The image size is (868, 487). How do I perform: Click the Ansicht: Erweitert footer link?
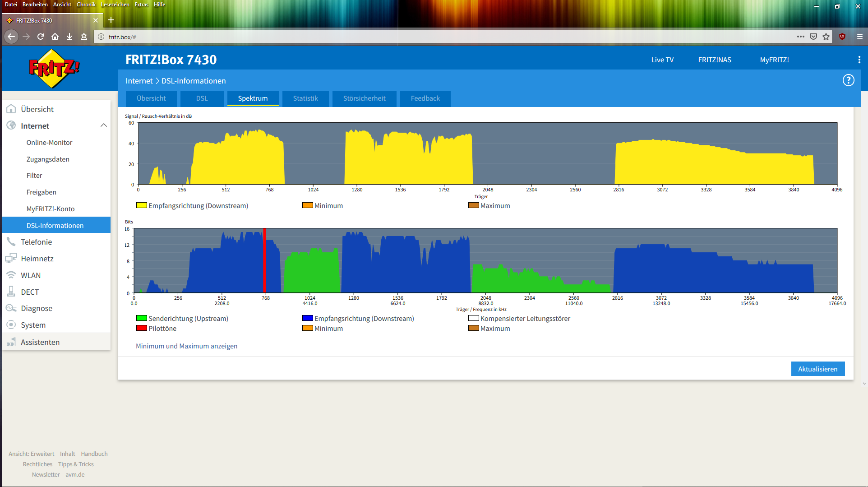31,454
